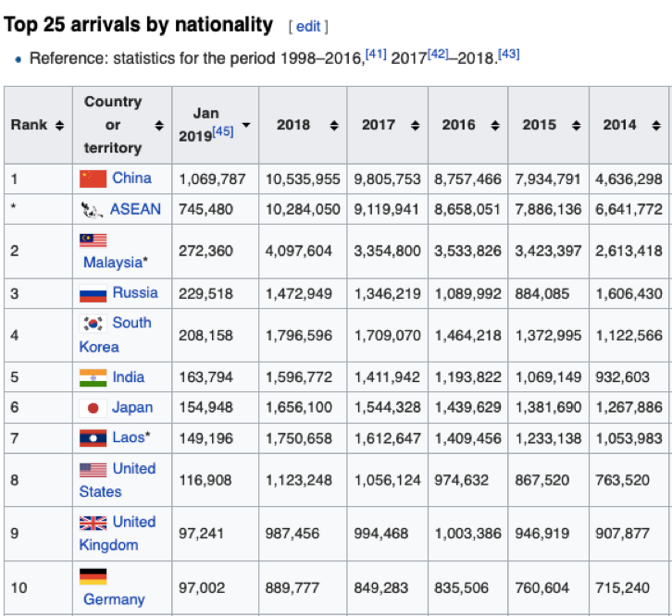Viewport: 672px width, 616px height.
Task: Select Germany's Jan 2019 value 97,002
Action: (202, 588)
